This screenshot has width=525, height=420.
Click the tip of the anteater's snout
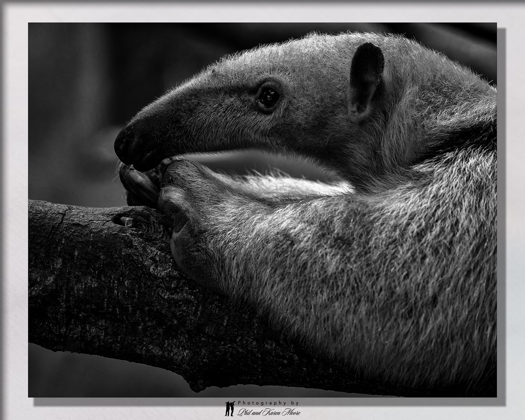pyautogui.click(x=118, y=145)
